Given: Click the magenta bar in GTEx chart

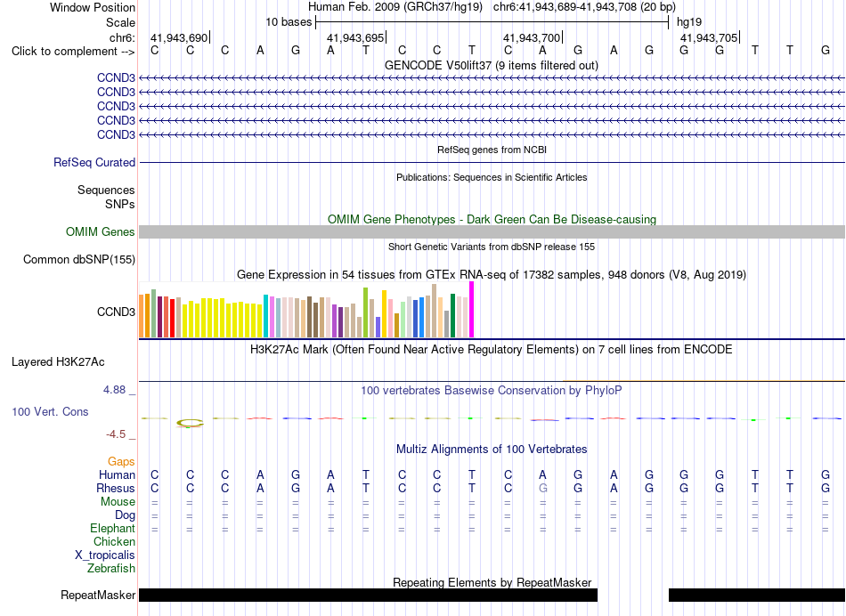Looking at the screenshot, I should click(x=472, y=310).
